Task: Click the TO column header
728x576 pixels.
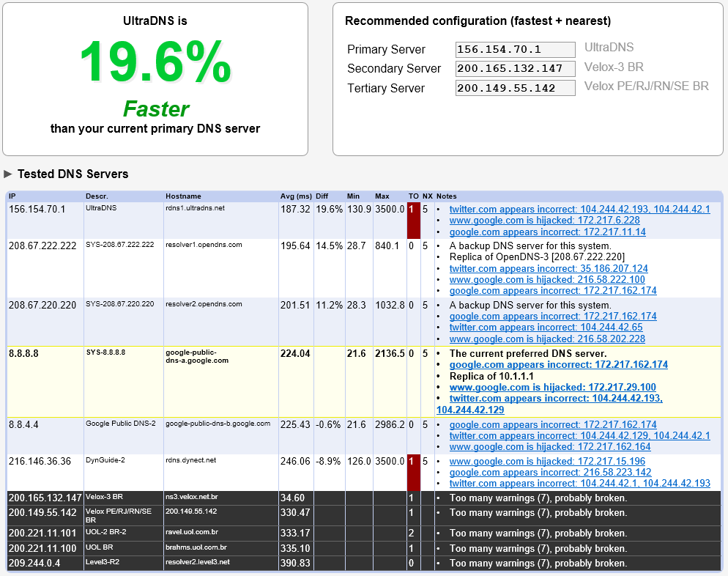Action: tap(413, 196)
